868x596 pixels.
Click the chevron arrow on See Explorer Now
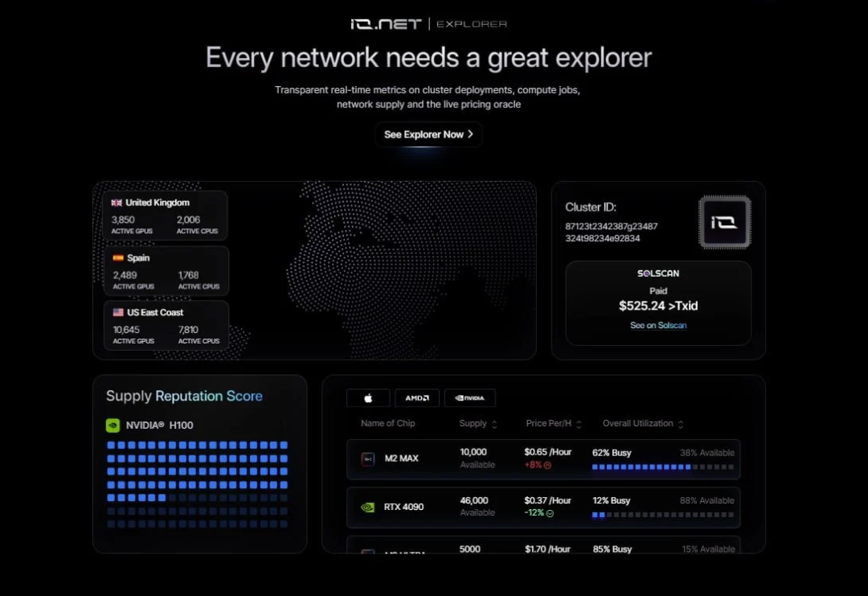point(470,134)
